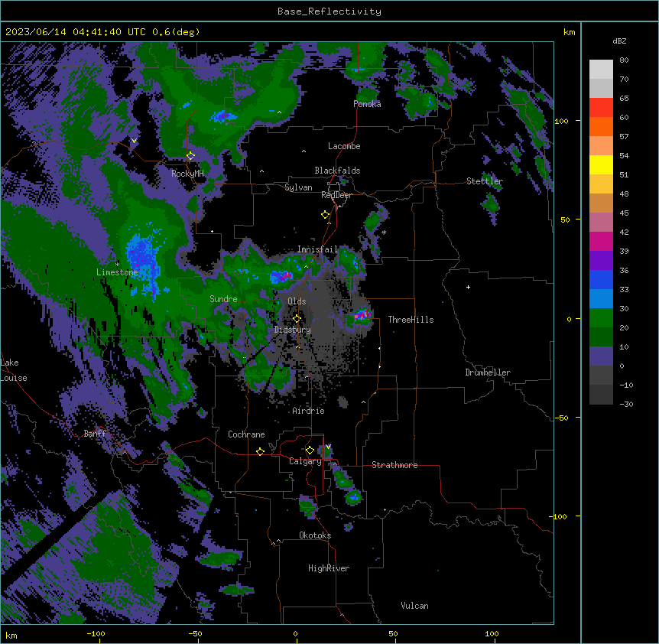Click the Vulcan label
Screen dimensions: 659x644
click(415, 606)
